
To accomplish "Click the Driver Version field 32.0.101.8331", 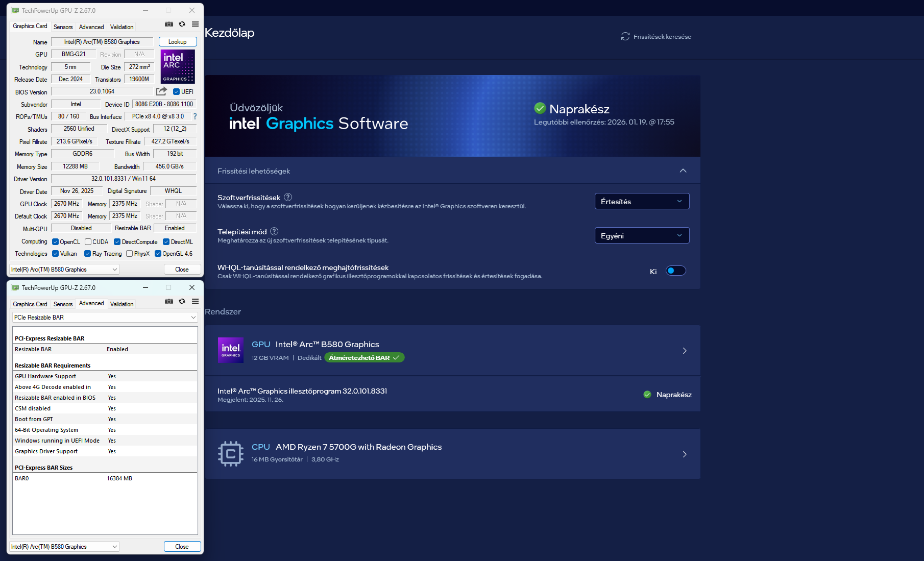I will 124,179.
